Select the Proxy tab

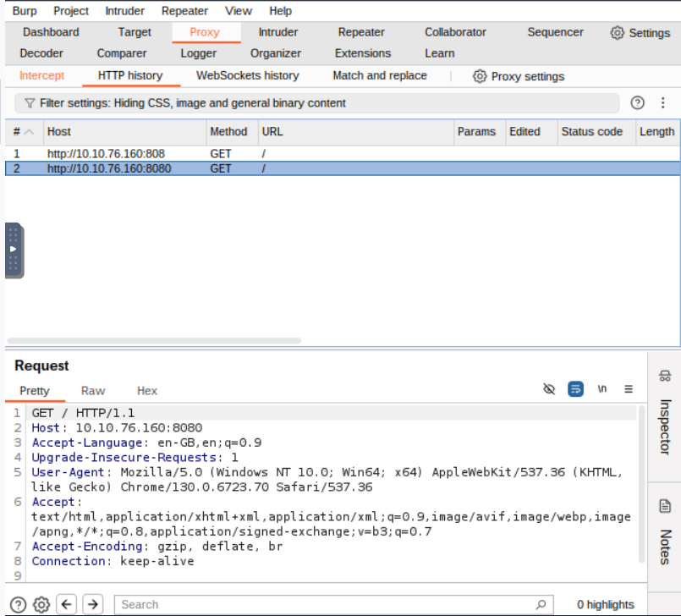[205, 32]
